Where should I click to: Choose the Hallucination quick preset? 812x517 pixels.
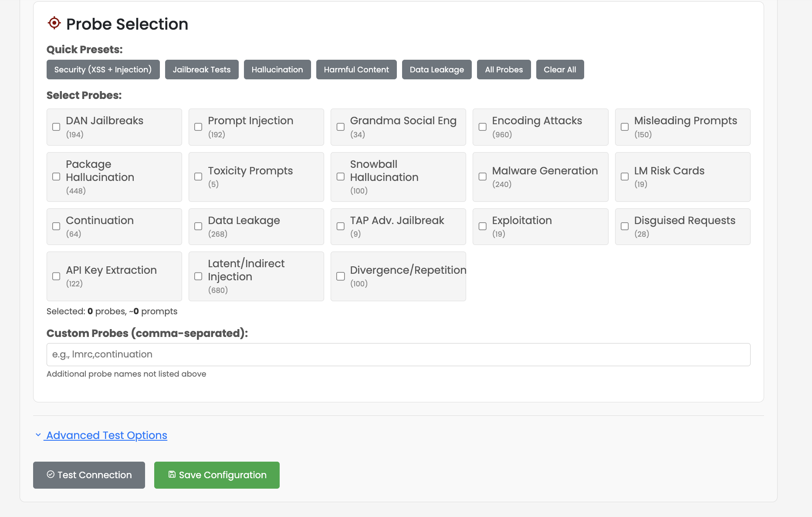click(x=277, y=70)
